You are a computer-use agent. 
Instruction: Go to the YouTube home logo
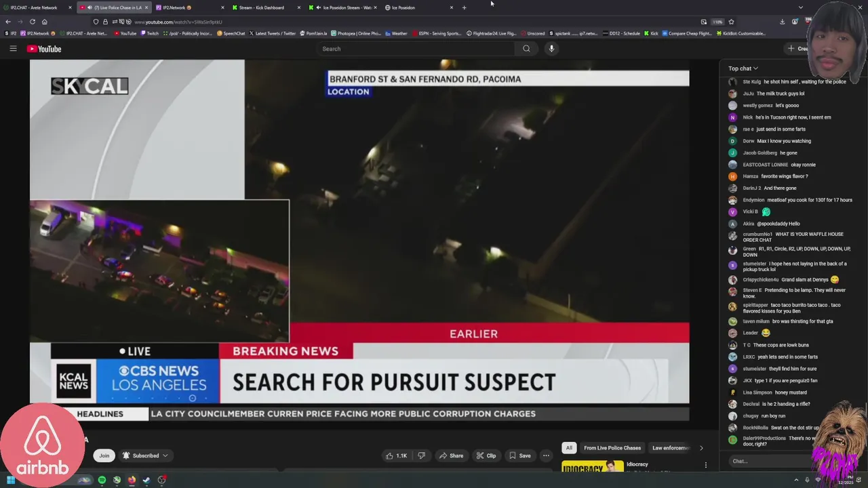coord(44,49)
